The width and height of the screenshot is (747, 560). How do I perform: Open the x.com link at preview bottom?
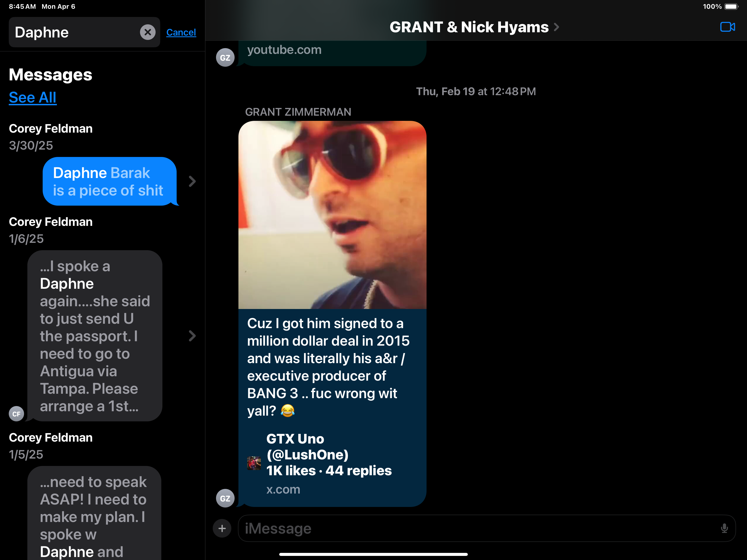283,489
